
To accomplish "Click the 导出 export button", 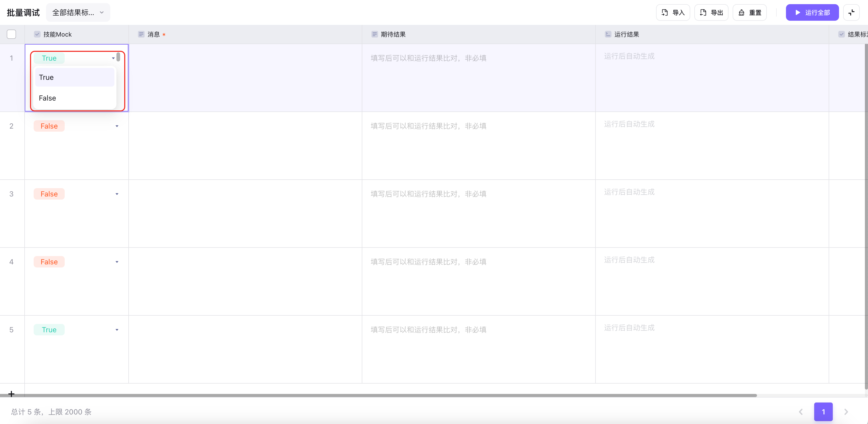I will tap(711, 12).
